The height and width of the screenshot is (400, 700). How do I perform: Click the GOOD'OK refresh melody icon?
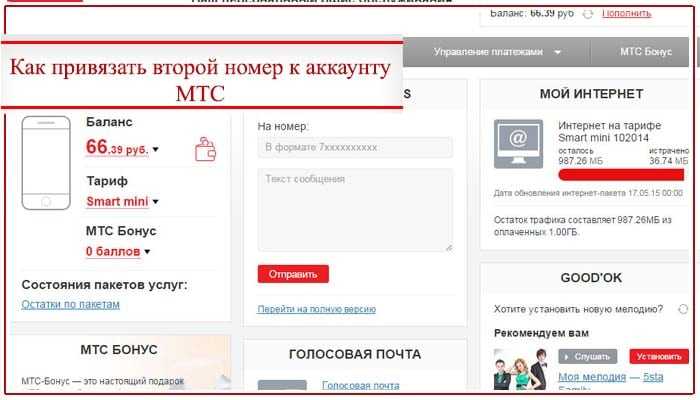(683, 309)
